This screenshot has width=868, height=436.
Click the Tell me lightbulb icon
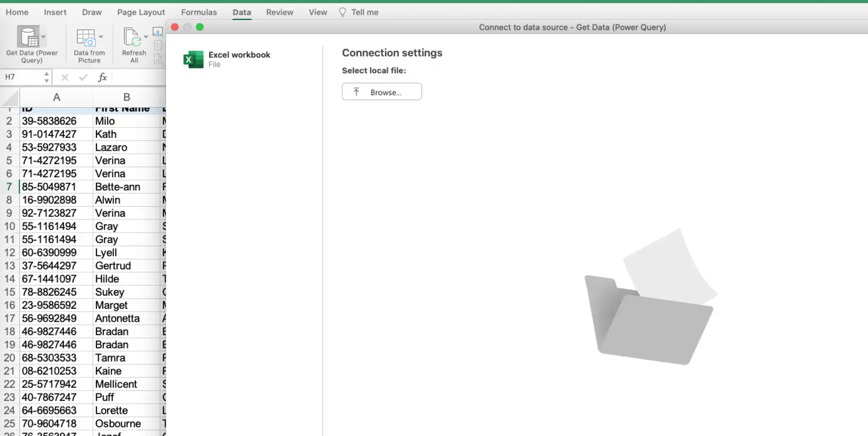[343, 12]
